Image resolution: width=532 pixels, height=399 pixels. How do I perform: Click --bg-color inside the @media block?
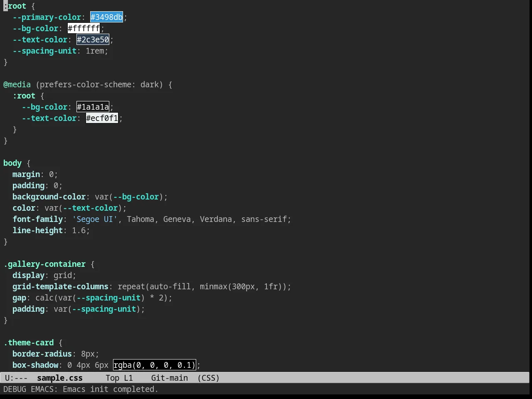click(44, 107)
